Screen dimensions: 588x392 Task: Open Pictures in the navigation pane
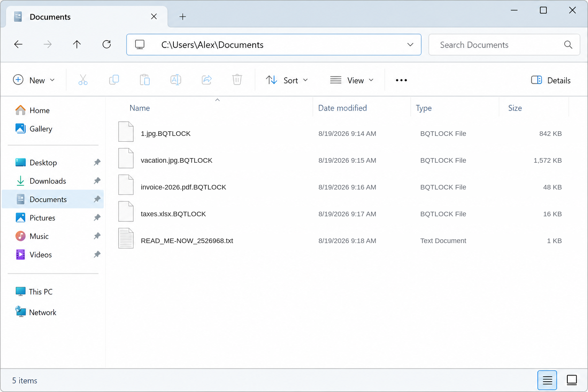point(53,217)
